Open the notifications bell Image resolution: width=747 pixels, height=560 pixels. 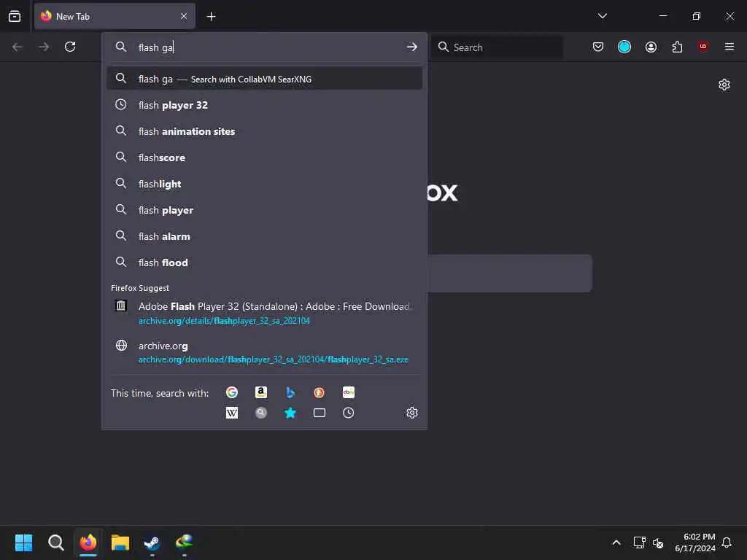[727, 542]
